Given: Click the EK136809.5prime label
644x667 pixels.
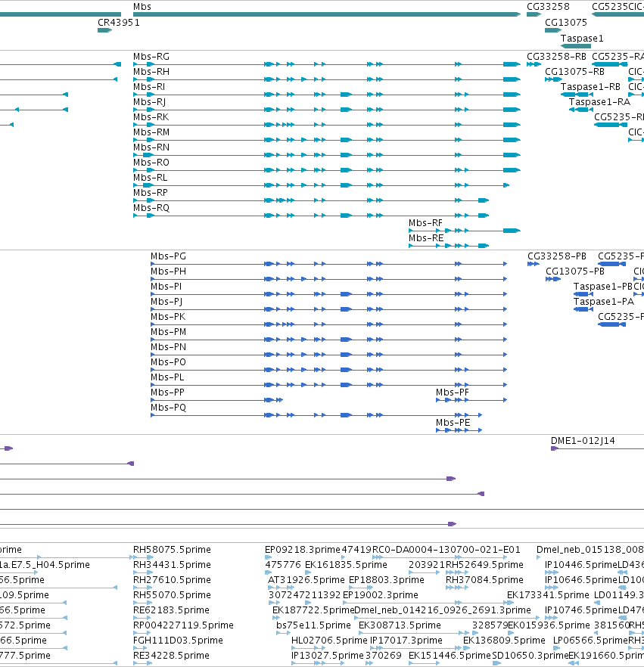Looking at the screenshot, I should pos(504,641).
